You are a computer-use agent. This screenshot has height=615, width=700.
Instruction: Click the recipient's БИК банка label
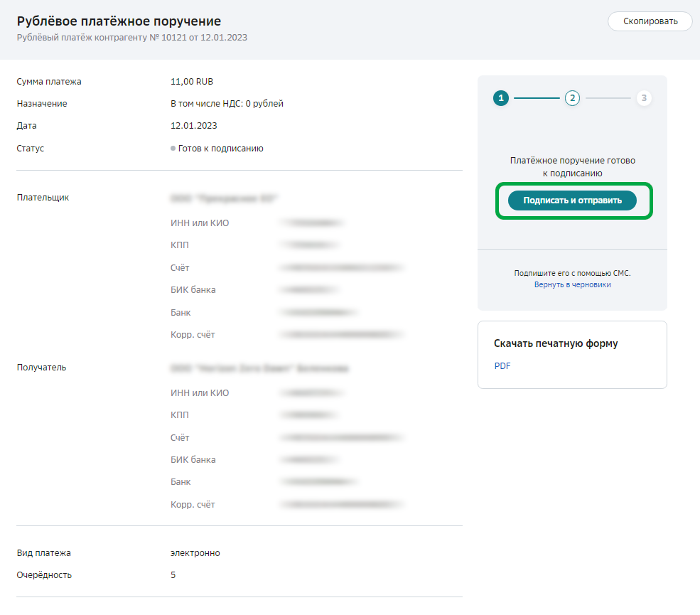pos(193,460)
